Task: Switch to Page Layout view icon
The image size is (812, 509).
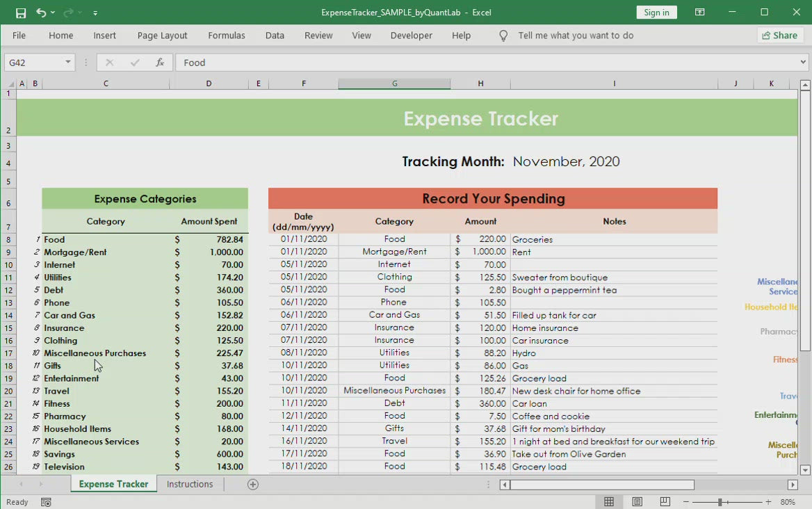Action: coord(637,502)
